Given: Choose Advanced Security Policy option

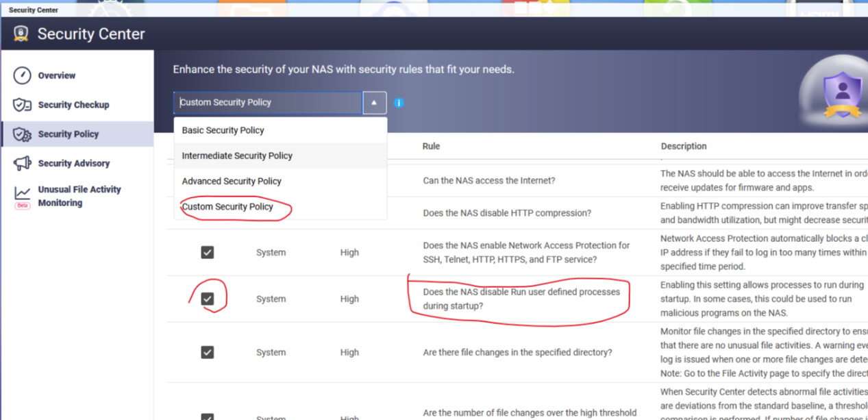Looking at the screenshot, I should tap(280, 181).
